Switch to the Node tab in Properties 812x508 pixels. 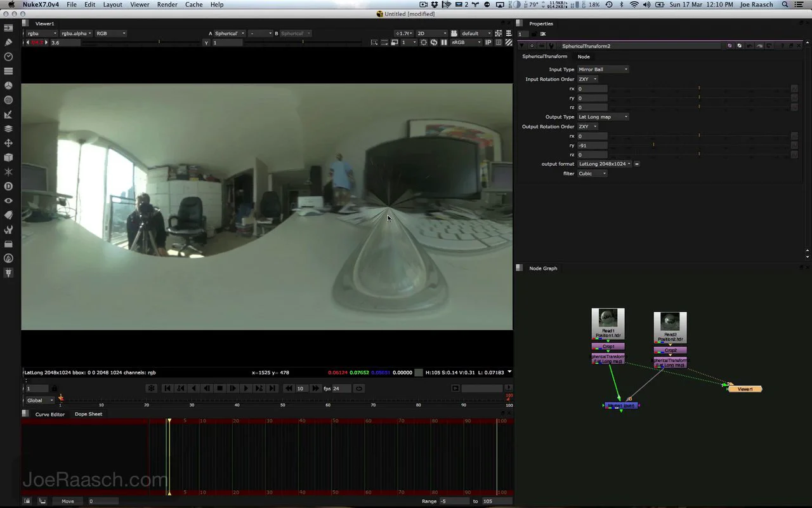tap(583, 57)
